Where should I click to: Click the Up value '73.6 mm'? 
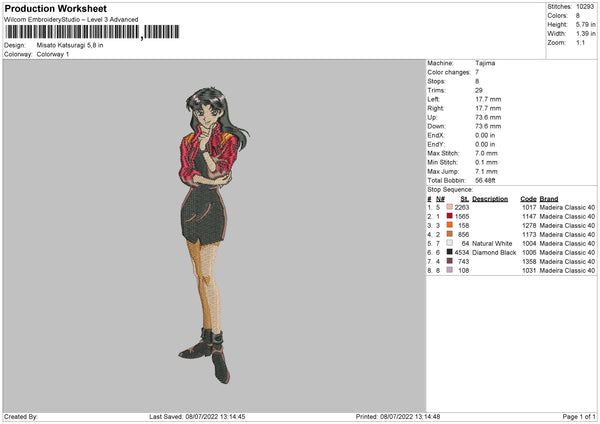(488, 117)
